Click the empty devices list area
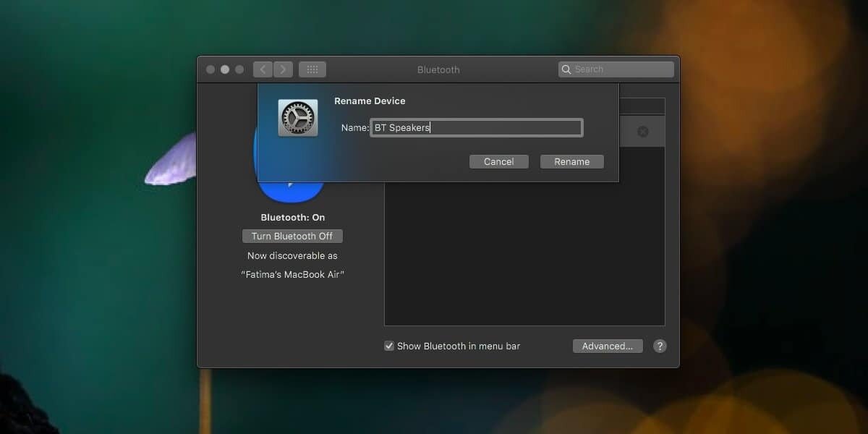The width and height of the screenshot is (868, 434). coord(524,253)
